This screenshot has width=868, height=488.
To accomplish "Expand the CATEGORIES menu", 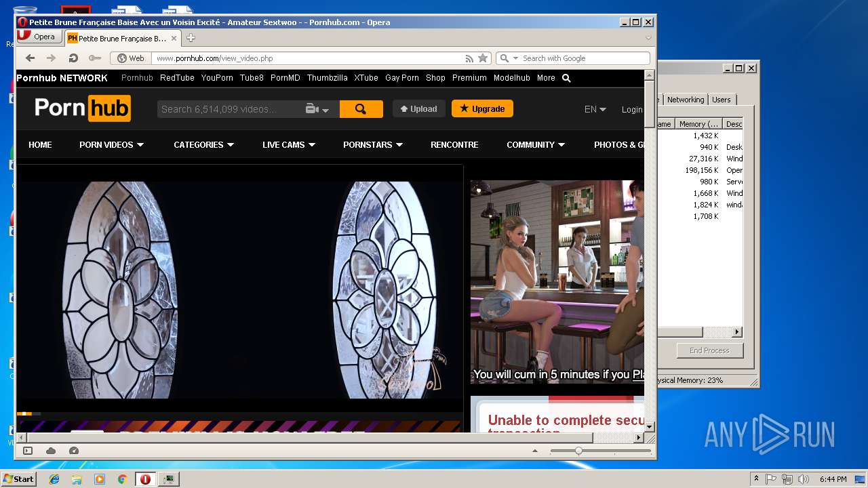I will 204,144.
